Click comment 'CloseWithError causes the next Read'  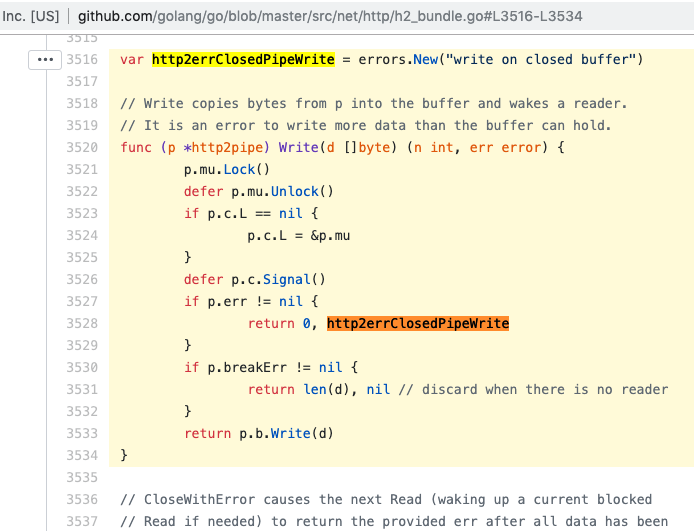pos(386,499)
